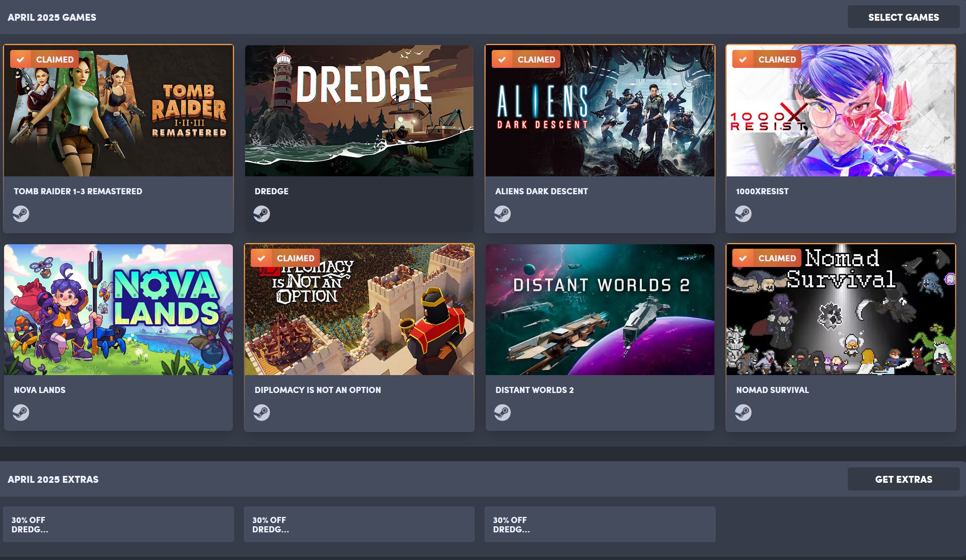
Task: Open the Distant Worlds 2 cover image
Action: coord(600,310)
